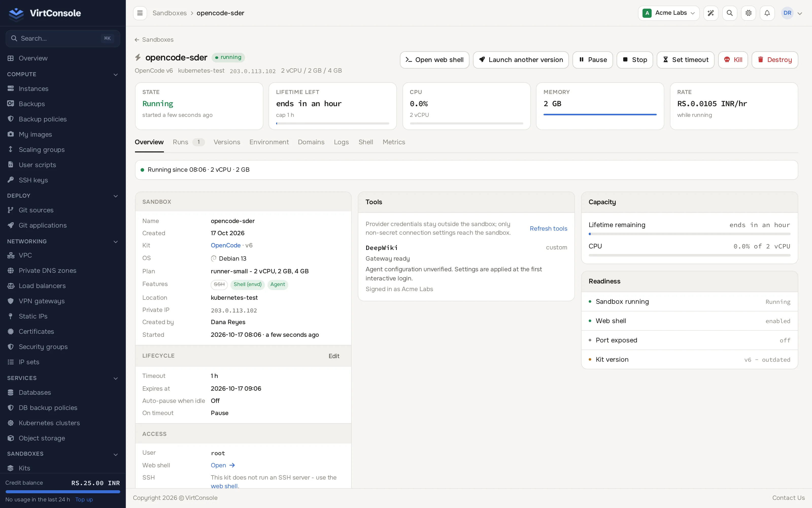Click the top bar search magnifier icon
This screenshot has height=508, width=812.
[730, 13]
